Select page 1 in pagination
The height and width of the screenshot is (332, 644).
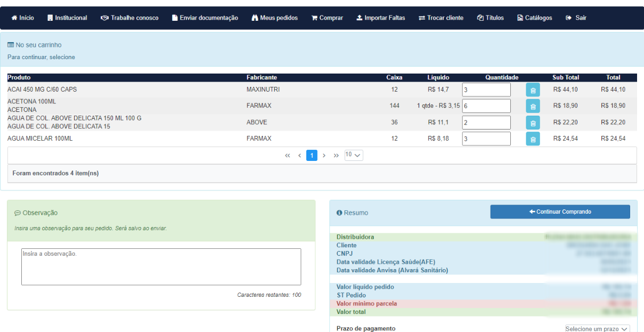point(312,156)
